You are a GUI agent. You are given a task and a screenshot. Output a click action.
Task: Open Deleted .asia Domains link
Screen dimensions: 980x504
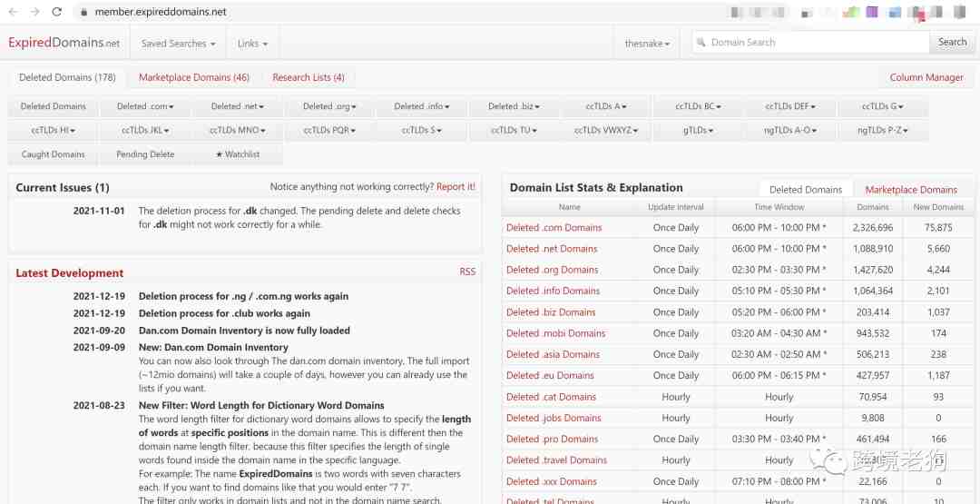554,354
